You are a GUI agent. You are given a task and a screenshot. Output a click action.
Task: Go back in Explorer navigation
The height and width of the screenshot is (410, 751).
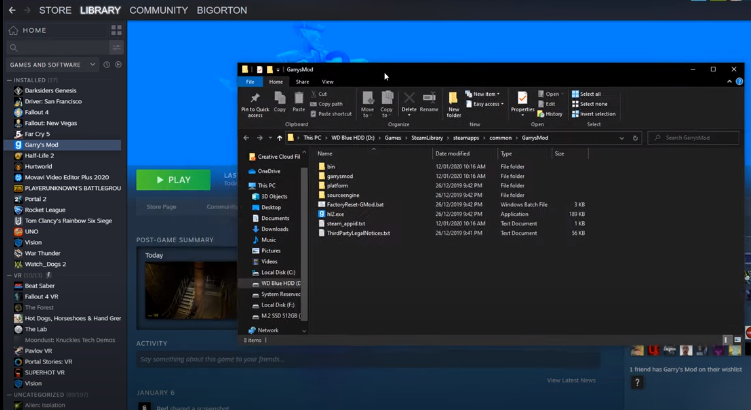click(246, 138)
